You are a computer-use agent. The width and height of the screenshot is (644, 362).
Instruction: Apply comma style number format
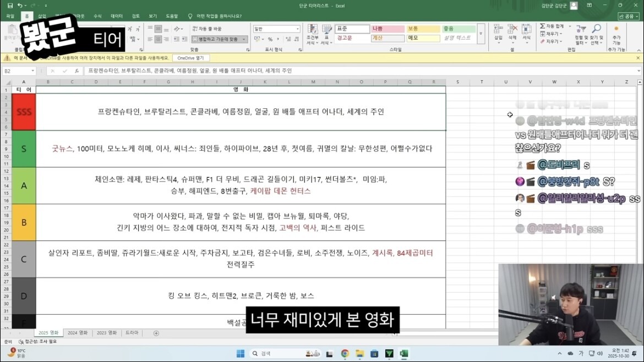[278, 40]
